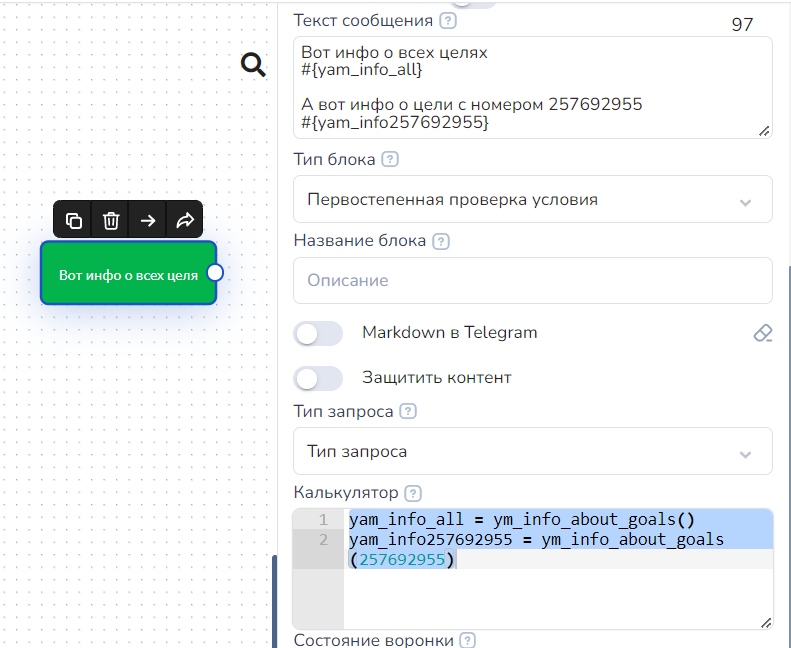The height and width of the screenshot is (648, 791).
Task: Duplicate the block using the copy icon
Action: 74,220
